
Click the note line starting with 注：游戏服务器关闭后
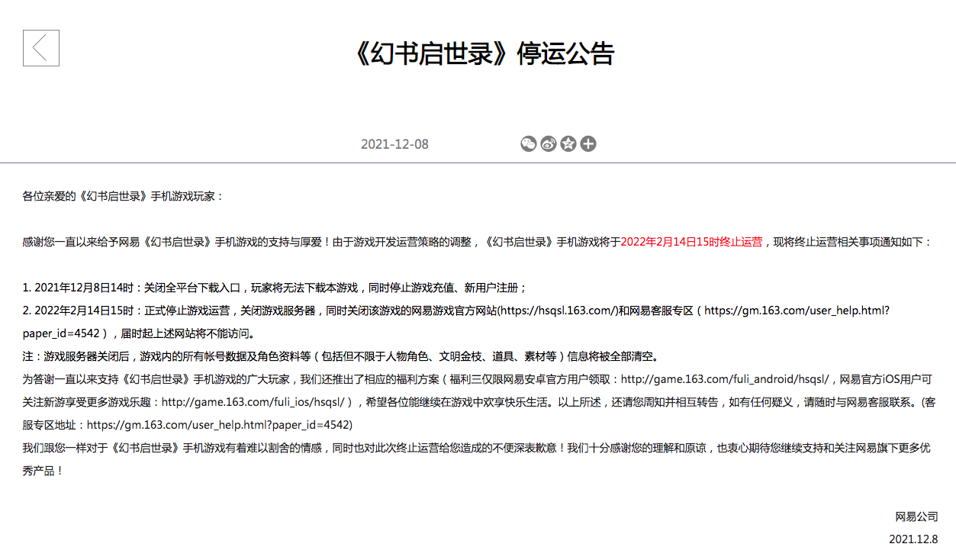click(x=340, y=356)
